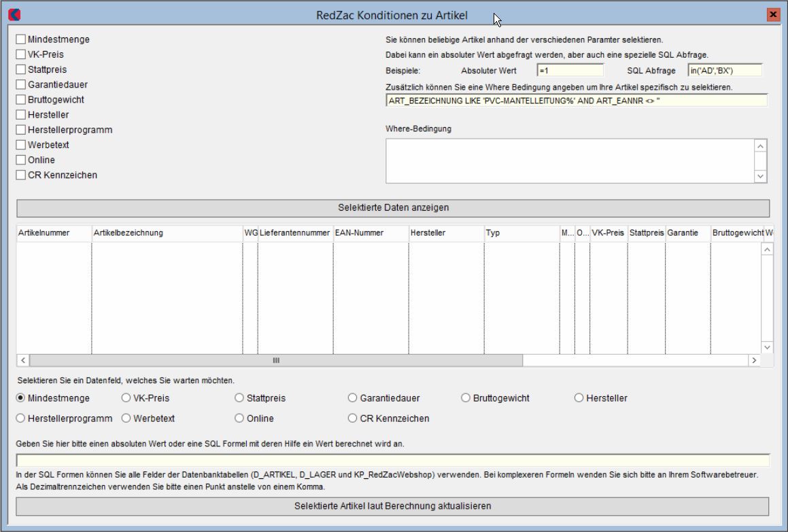Click the Lieferantennummer column header
This screenshot has width=788, height=532.
pos(296,233)
